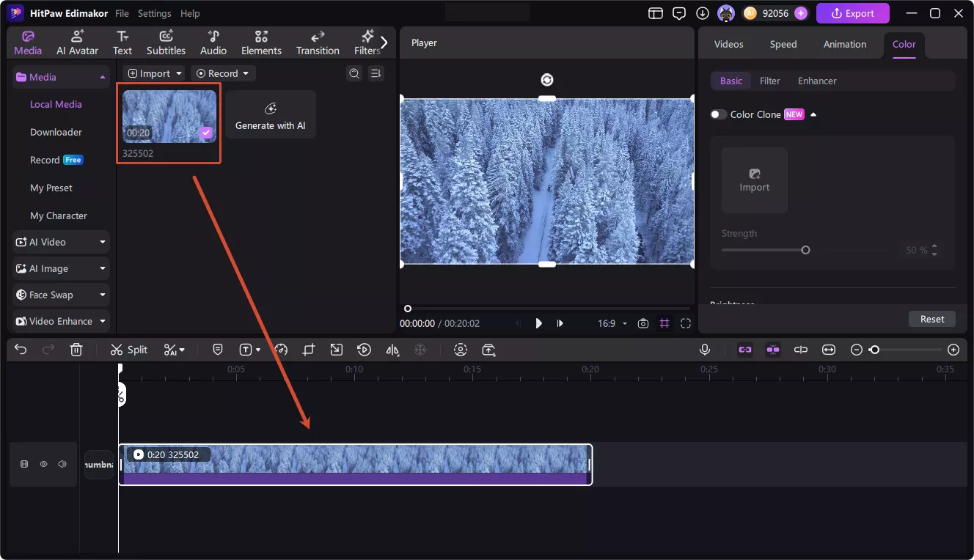The image size is (974, 560).
Task: Open the Enhancer sub-tab
Action: (817, 81)
